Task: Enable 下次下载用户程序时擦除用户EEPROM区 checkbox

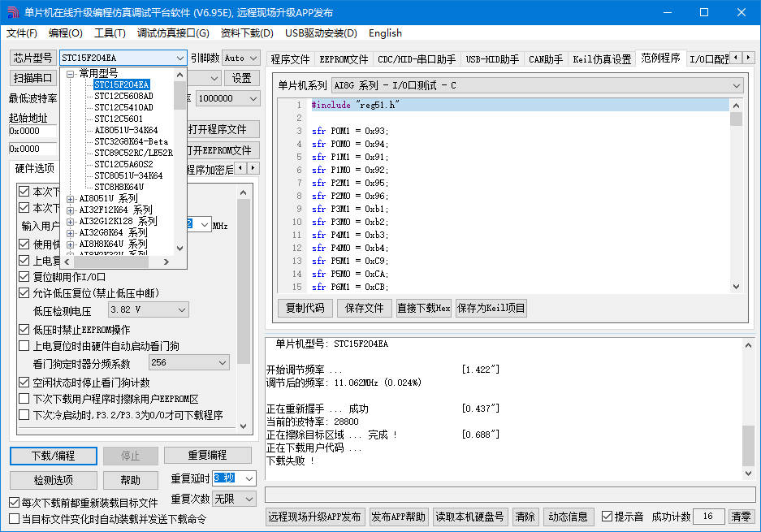Action: pyautogui.click(x=24, y=399)
